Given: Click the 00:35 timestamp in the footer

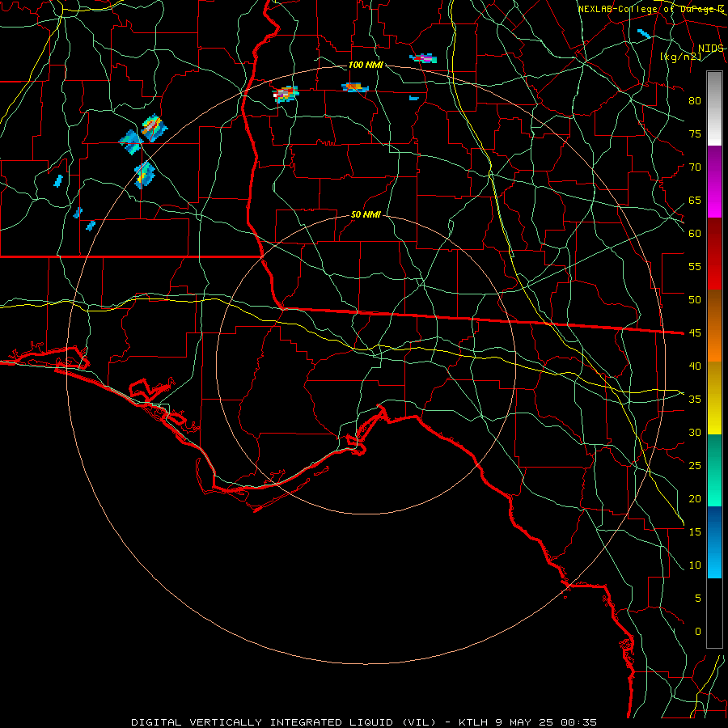Looking at the screenshot, I should (578, 722).
